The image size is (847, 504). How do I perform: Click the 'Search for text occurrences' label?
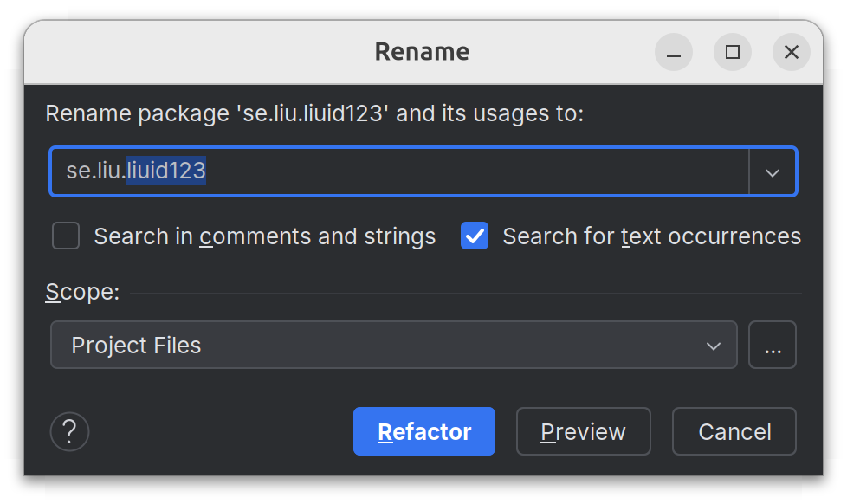click(652, 236)
